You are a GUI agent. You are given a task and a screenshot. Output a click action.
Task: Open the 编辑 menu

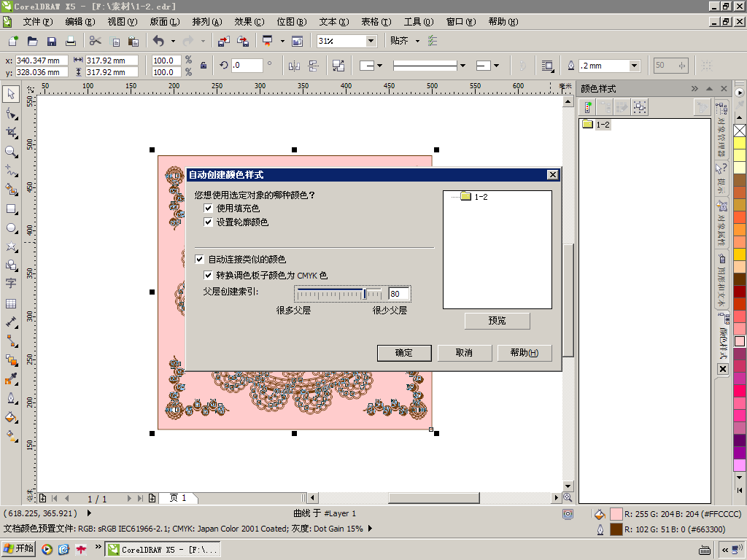point(80,22)
